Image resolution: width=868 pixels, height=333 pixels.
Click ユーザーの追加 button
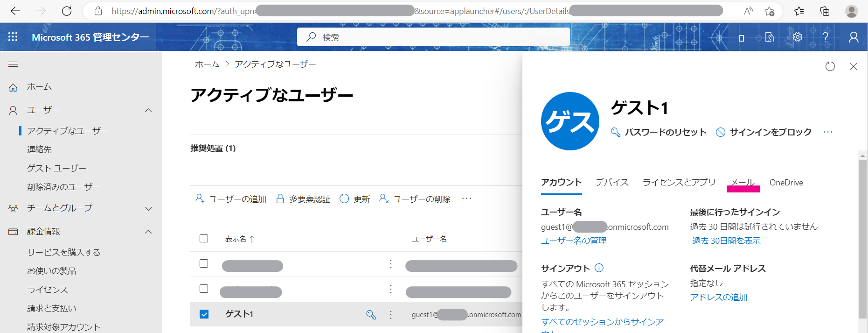click(230, 199)
